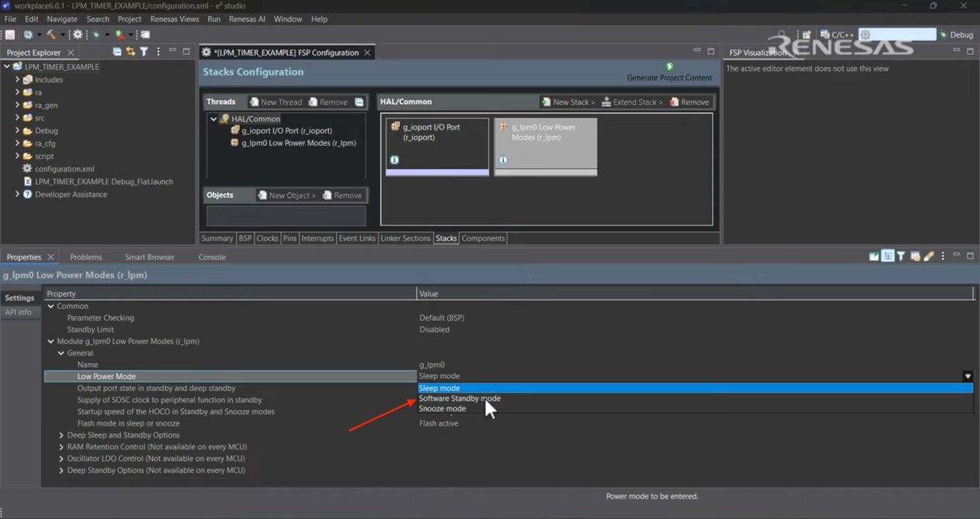The width and height of the screenshot is (980, 519).
Task: Expand the src folder in Project Explorer
Action: click(x=17, y=118)
